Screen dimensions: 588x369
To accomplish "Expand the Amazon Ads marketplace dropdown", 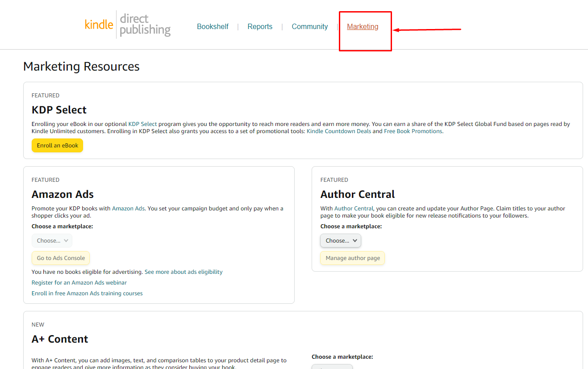I will 52,241.
